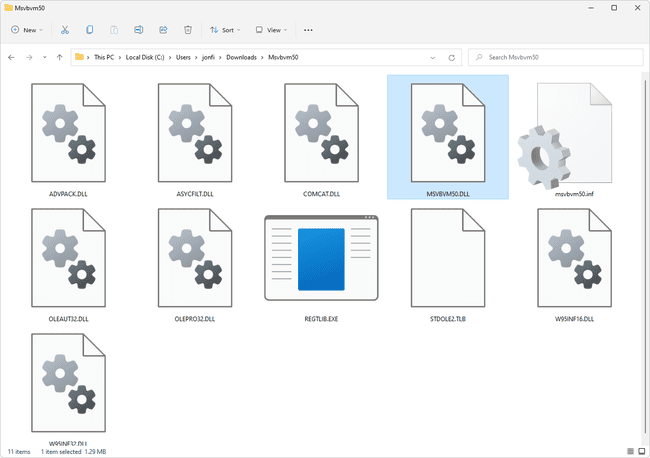Click Local Disk (C:) breadcrumb
The width and height of the screenshot is (650, 458).
[x=145, y=57]
